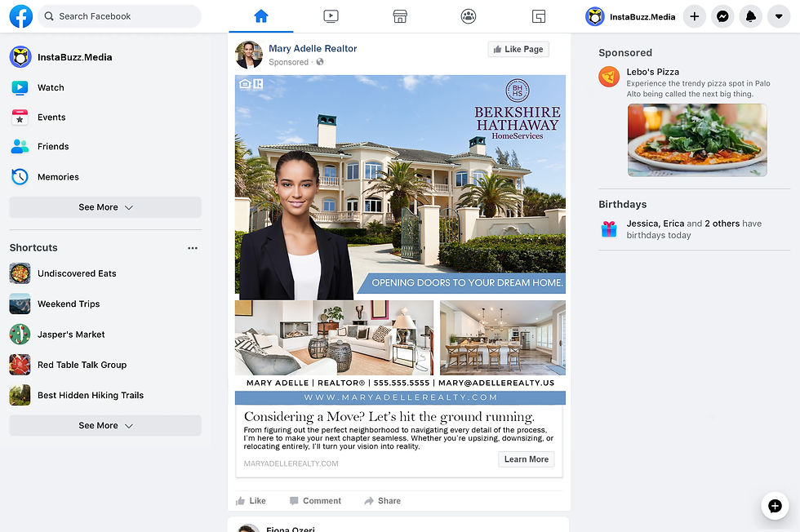Viewport: 800px width, 532px height.
Task: Click the floating new message button
Action: point(775,505)
